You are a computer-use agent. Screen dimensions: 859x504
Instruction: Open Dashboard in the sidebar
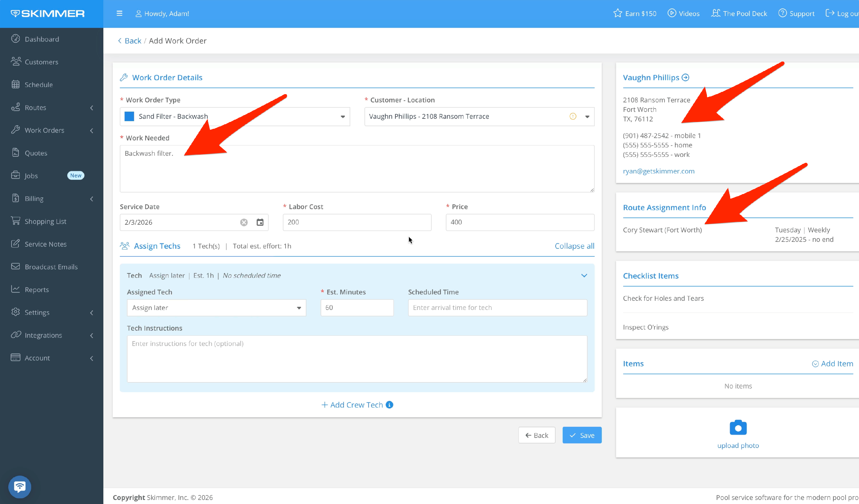(42, 39)
